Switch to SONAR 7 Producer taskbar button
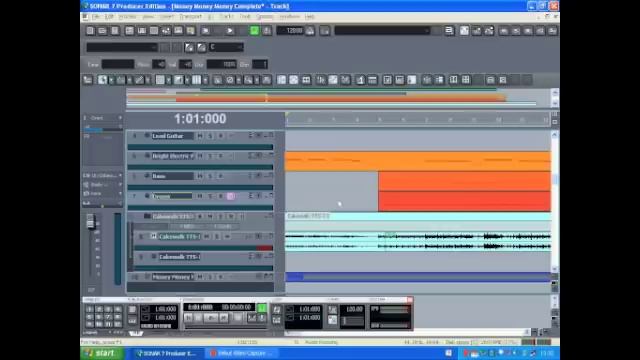This screenshot has height=360, width=640. tap(167, 353)
